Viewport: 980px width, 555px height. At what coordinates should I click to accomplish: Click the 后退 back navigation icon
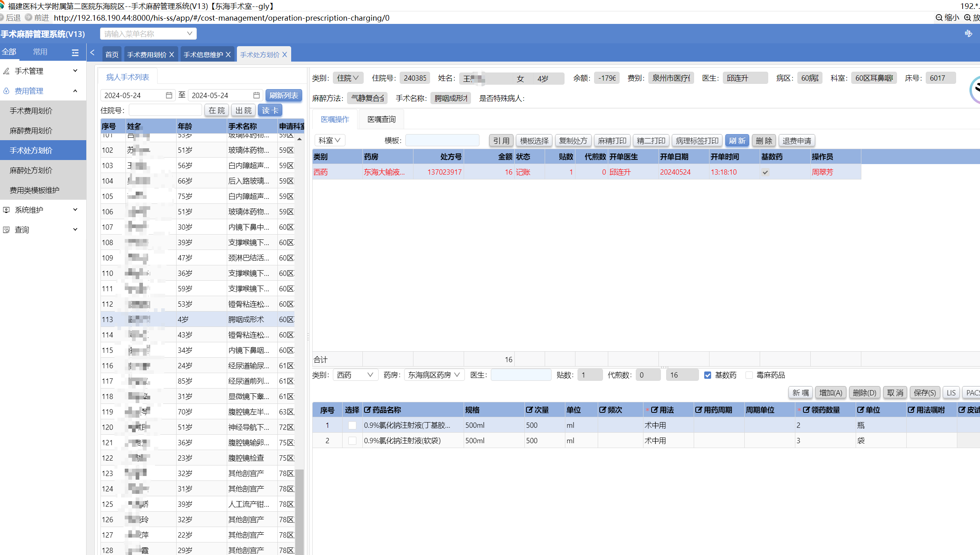(x=2, y=18)
